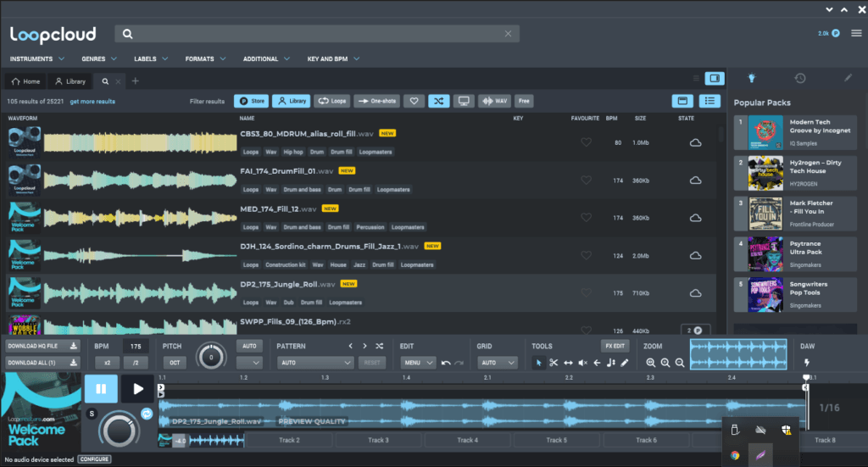Toggle the Store filter
The image size is (868, 467).
(251, 101)
